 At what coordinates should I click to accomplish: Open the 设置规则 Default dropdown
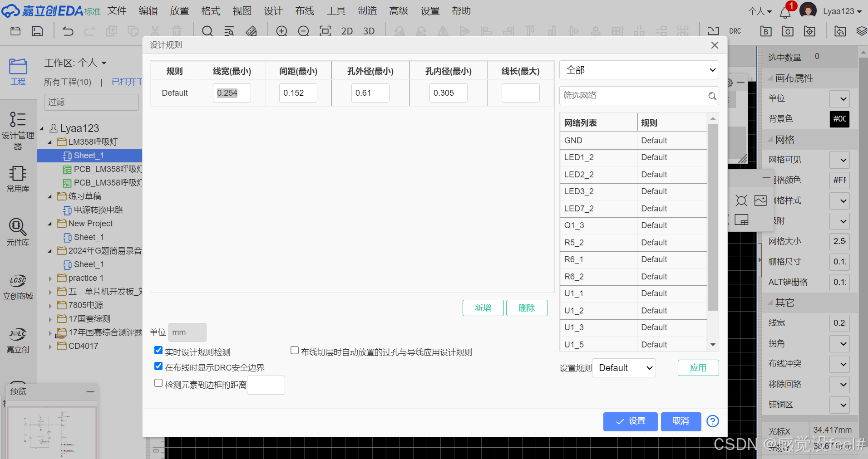pos(624,368)
